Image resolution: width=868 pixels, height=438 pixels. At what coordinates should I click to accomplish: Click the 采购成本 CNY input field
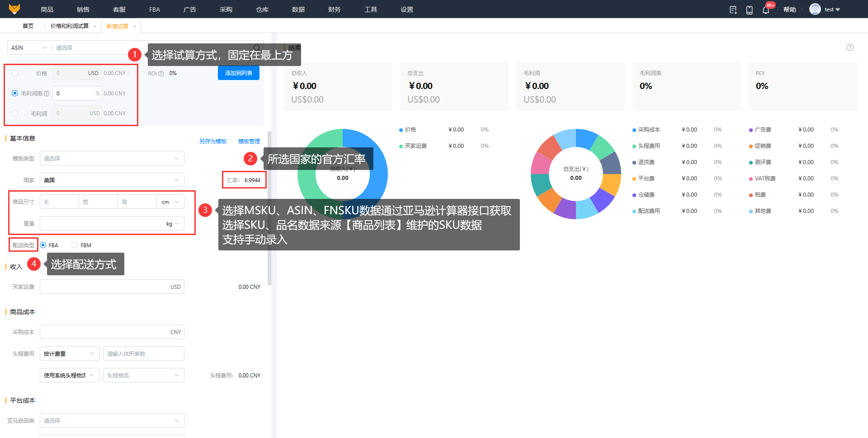[112, 332]
